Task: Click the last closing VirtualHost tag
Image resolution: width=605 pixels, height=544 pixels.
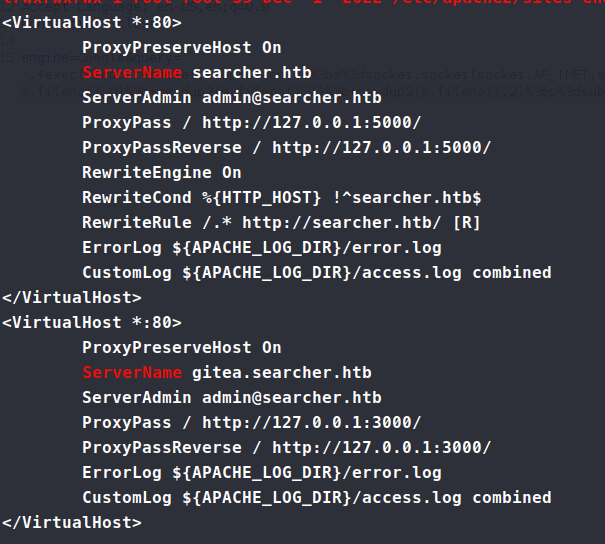Action: [71, 522]
